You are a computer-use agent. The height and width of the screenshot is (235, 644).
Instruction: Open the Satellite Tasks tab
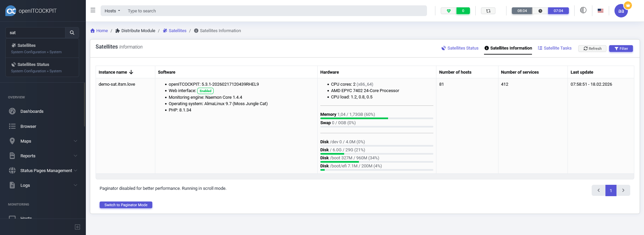pos(554,48)
